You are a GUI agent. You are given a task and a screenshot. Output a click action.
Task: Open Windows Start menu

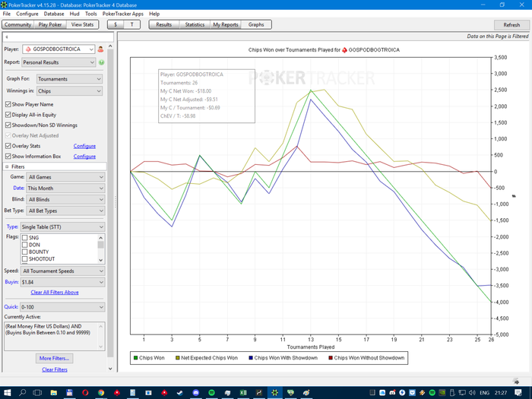(x=6, y=393)
